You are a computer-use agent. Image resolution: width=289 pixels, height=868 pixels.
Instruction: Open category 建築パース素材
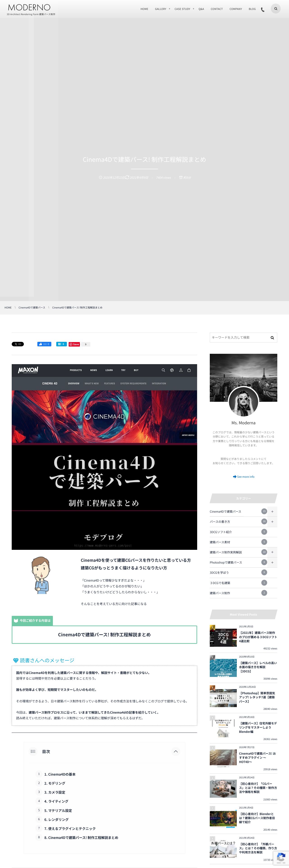pyautogui.click(x=220, y=542)
